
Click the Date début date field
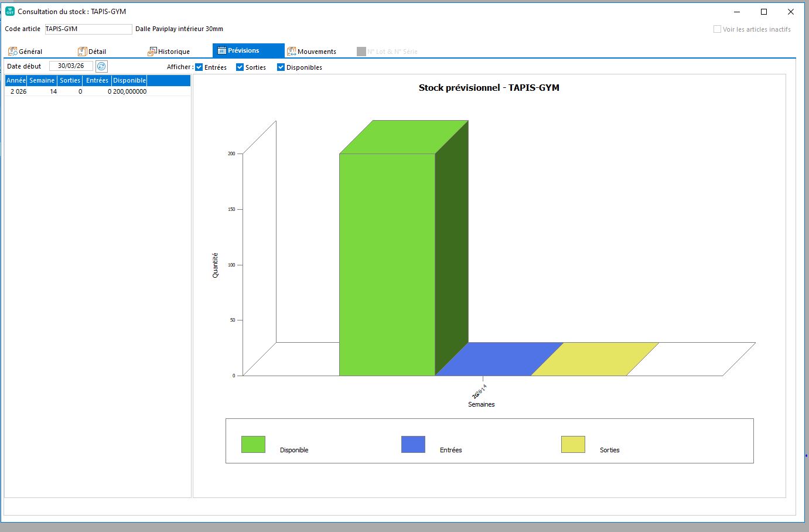(x=71, y=66)
